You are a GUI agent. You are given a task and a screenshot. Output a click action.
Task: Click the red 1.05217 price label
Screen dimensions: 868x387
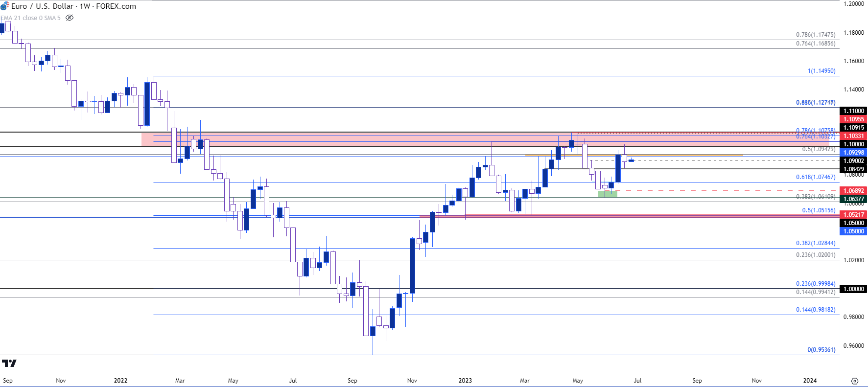coord(853,215)
